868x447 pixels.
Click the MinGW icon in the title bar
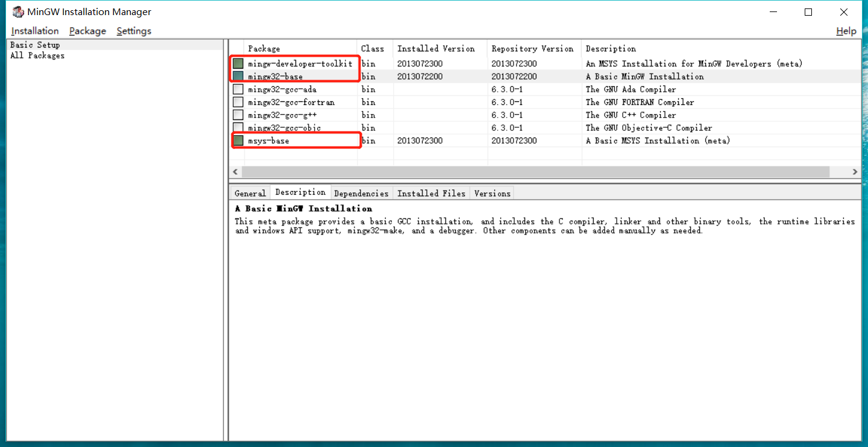point(17,11)
